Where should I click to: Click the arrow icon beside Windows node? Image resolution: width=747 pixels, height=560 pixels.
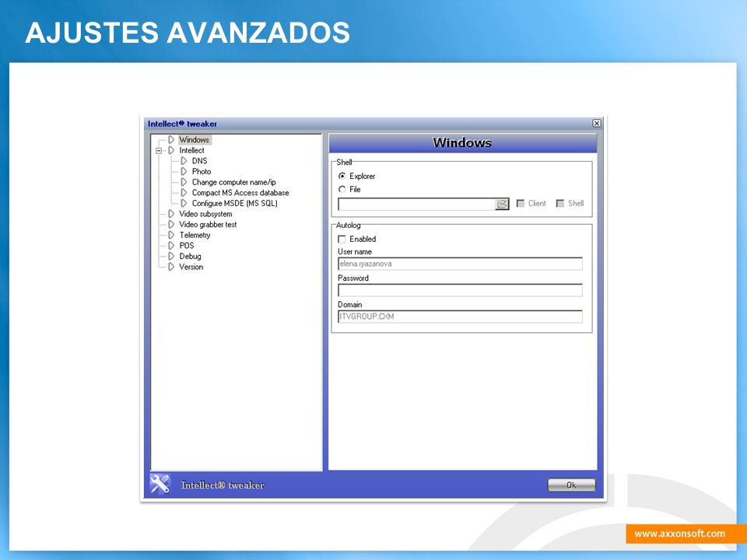[x=171, y=139]
